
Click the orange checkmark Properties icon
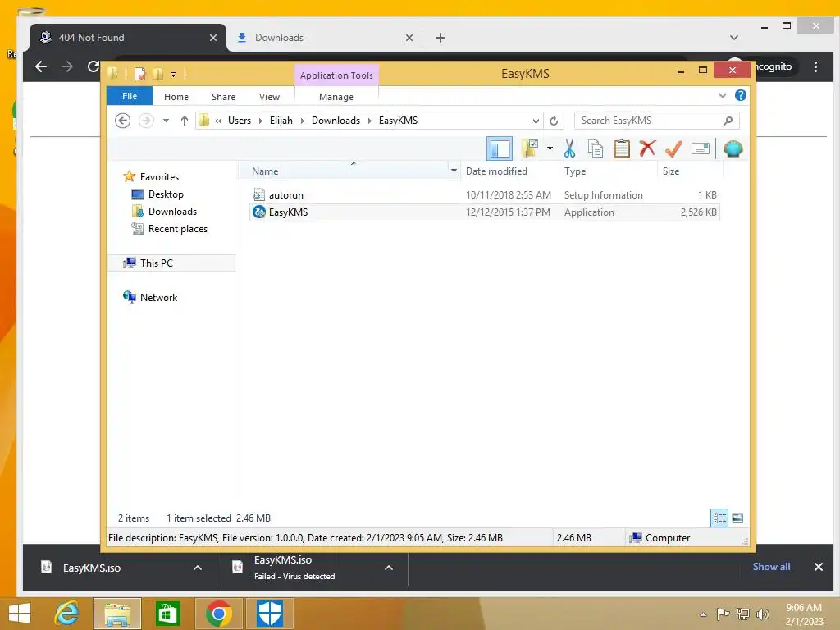click(x=673, y=148)
